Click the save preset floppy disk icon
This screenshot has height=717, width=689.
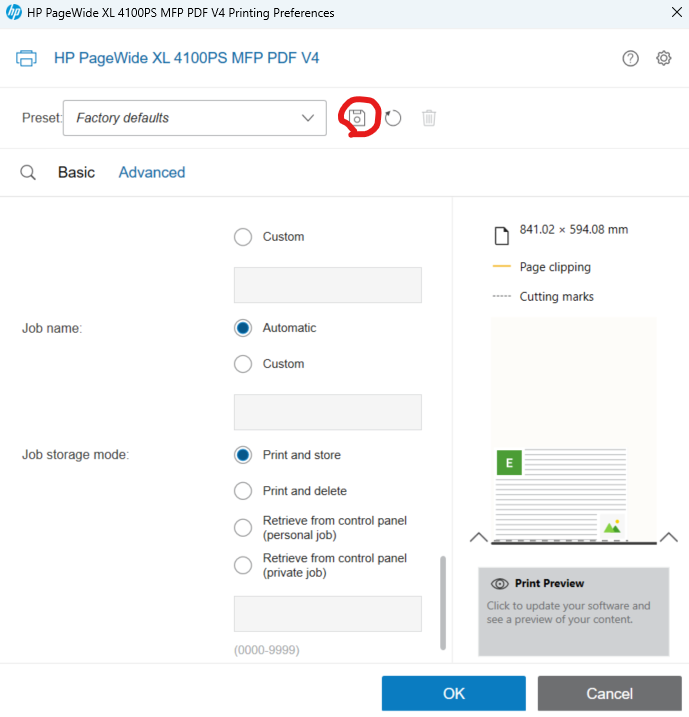point(357,118)
